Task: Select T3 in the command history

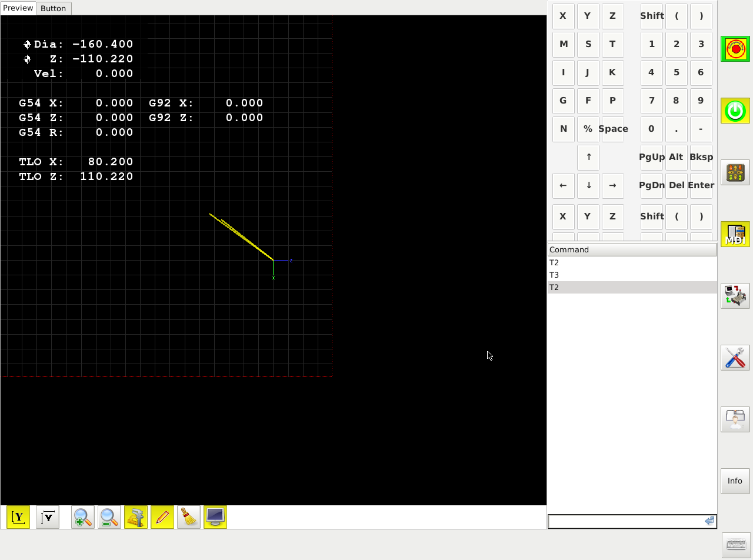Action: pyautogui.click(x=632, y=275)
